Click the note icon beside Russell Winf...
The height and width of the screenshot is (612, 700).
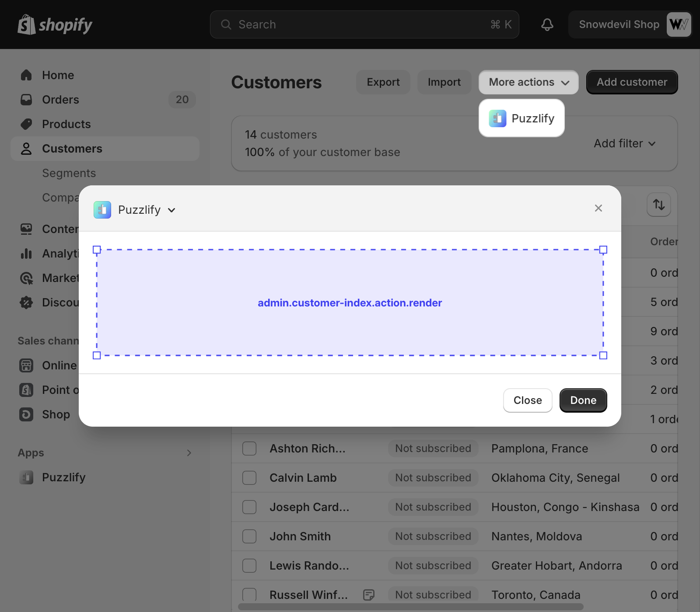[x=369, y=595]
